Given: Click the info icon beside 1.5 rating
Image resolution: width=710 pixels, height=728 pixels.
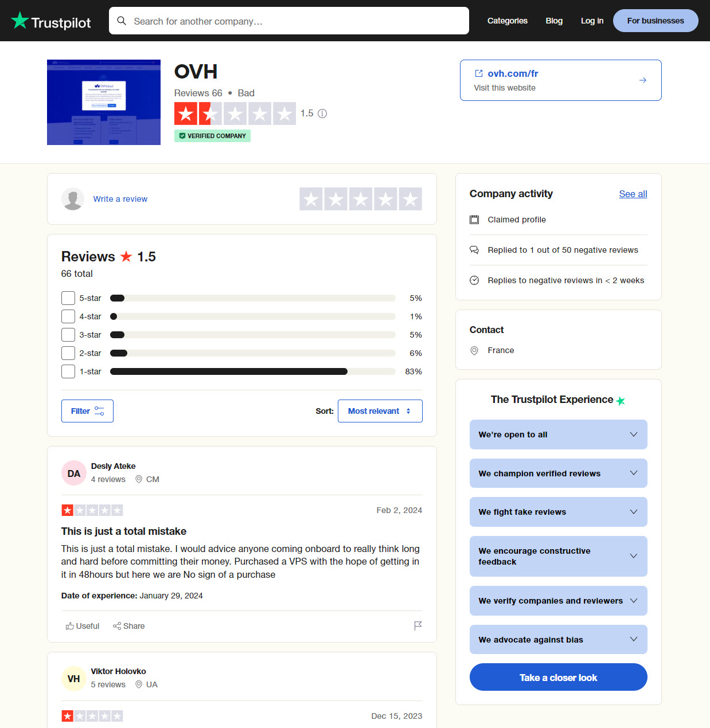Looking at the screenshot, I should point(322,113).
